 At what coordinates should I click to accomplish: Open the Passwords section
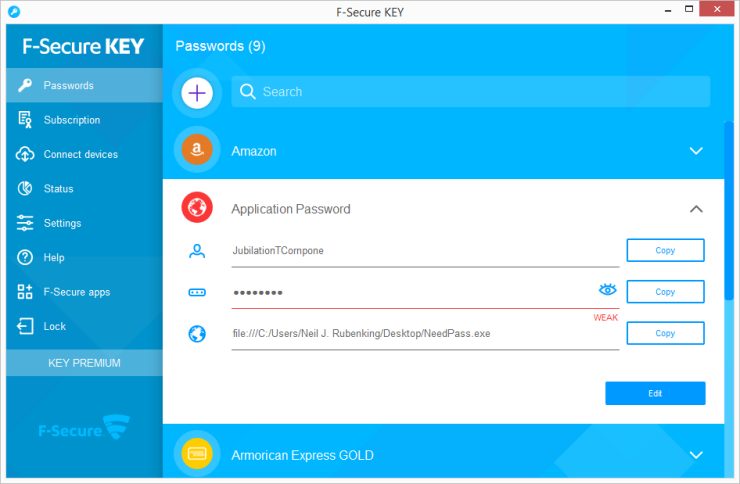click(84, 85)
